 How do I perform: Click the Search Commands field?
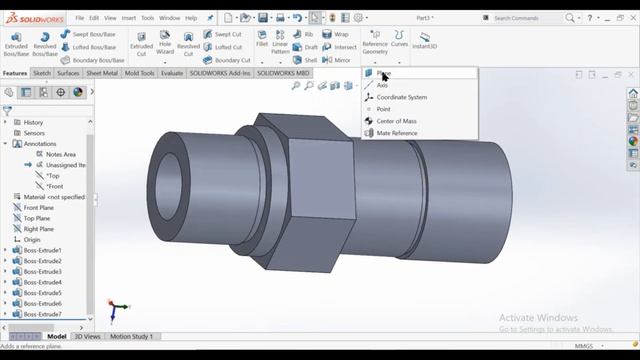pyautogui.click(x=527, y=18)
